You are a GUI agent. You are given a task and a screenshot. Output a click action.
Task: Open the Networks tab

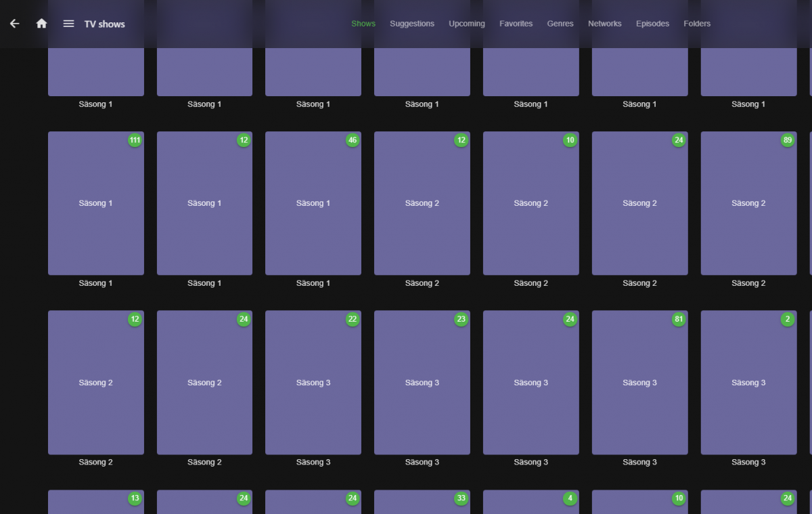click(x=604, y=24)
